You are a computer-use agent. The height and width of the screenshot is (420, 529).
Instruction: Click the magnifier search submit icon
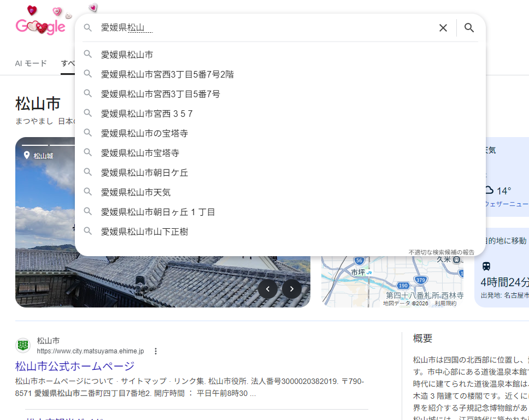coord(469,28)
